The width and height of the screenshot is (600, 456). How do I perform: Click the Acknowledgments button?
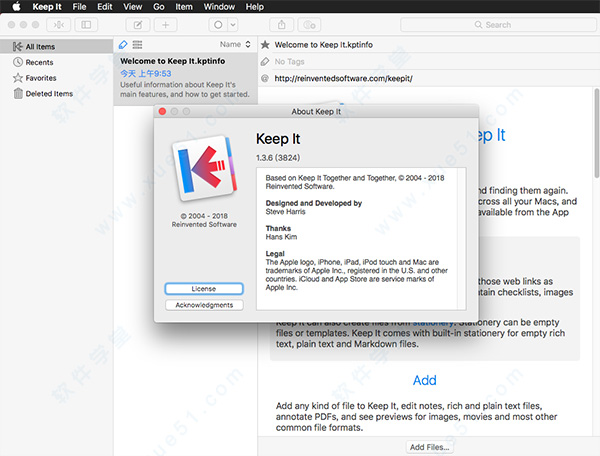204,305
